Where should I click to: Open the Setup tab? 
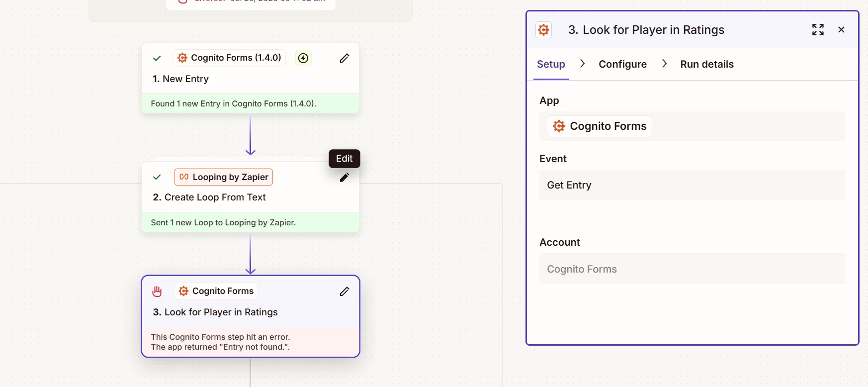pyautogui.click(x=551, y=64)
